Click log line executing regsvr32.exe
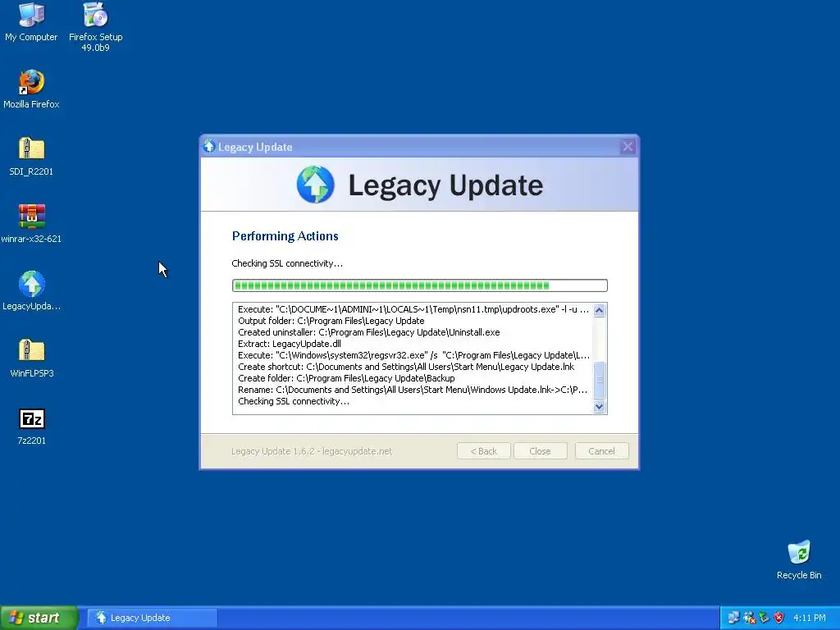This screenshot has width=840, height=630. pos(413,355)
